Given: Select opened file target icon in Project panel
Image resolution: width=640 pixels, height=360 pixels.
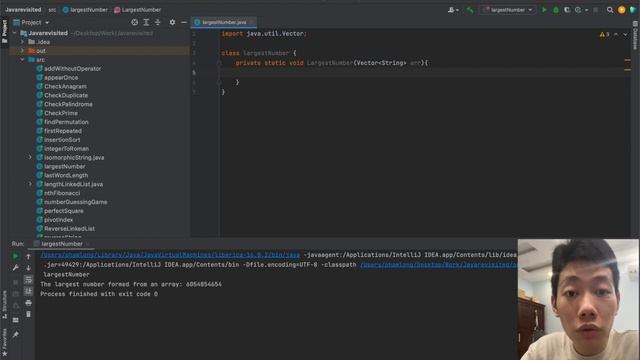Looking at the screenshot, I should (135, 22).
